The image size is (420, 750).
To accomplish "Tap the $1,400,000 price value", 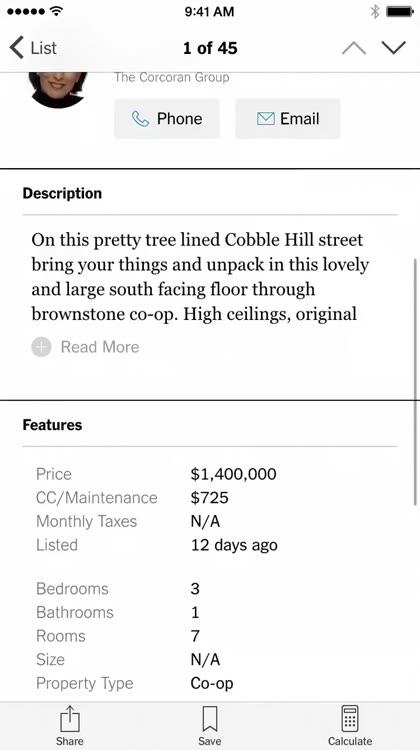I will pos(233,474).
